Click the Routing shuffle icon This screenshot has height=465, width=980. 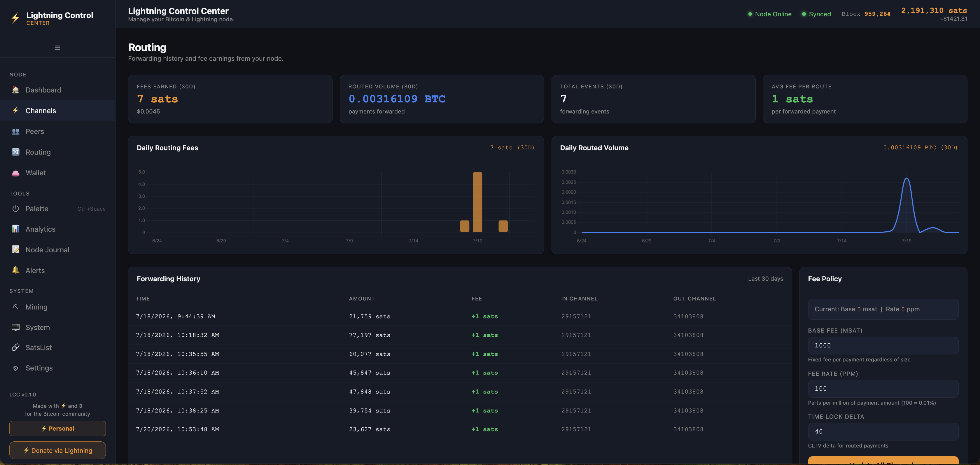tap(15, 152)
